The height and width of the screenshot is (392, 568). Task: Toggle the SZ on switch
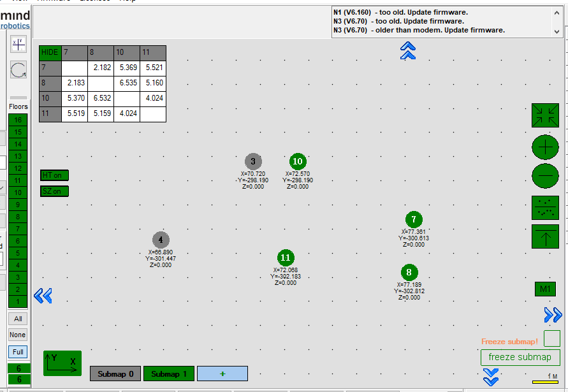point(54,191)
